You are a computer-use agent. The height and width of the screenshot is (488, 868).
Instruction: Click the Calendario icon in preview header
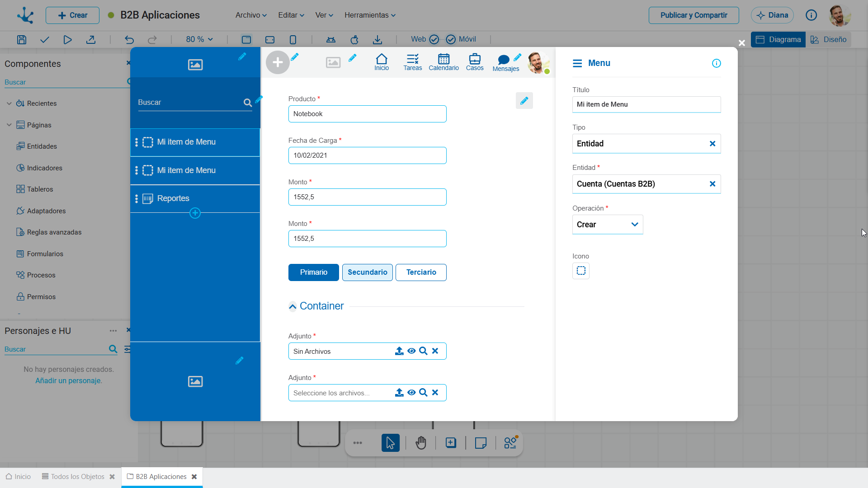point(443,62)
